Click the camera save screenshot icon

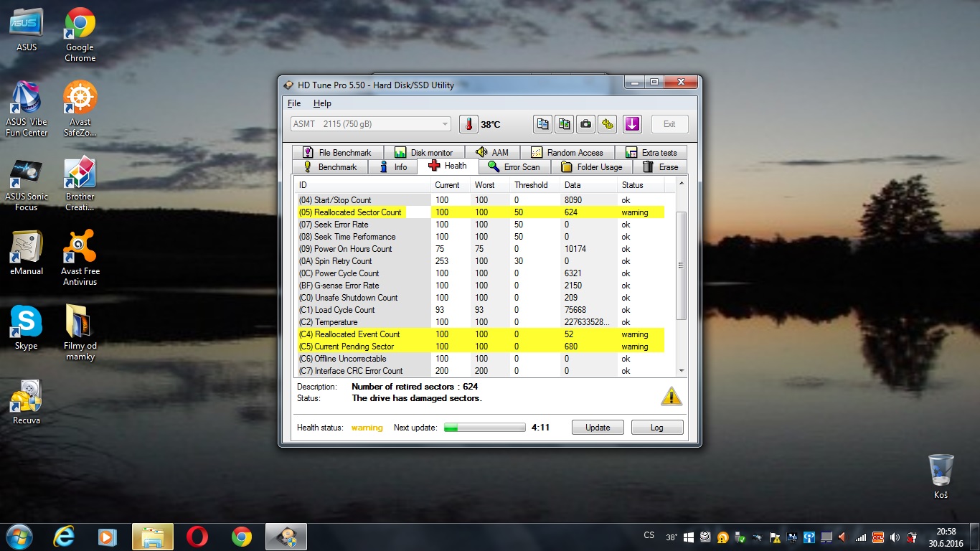[x=586, y=124]
